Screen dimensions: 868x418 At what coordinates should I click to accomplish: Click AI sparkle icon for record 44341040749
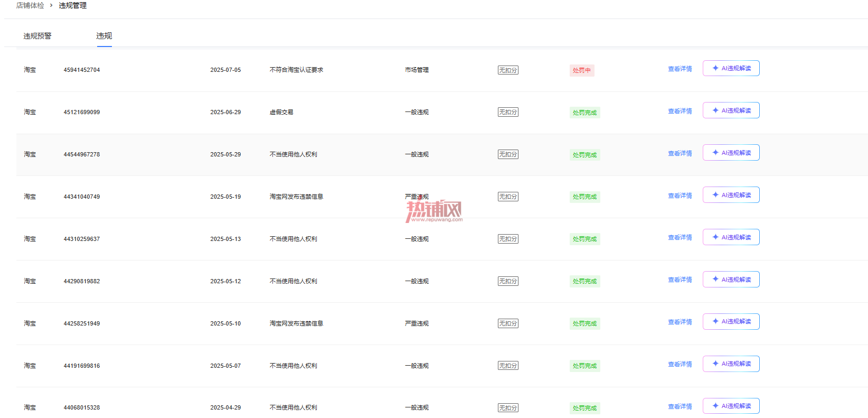click(x=715, y=195)
